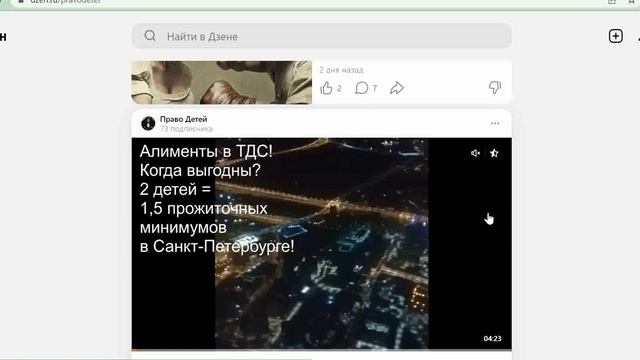Viewport: 640px width, 360px height.
Task: Click the browser address bar URL
Action: (65, 2)
